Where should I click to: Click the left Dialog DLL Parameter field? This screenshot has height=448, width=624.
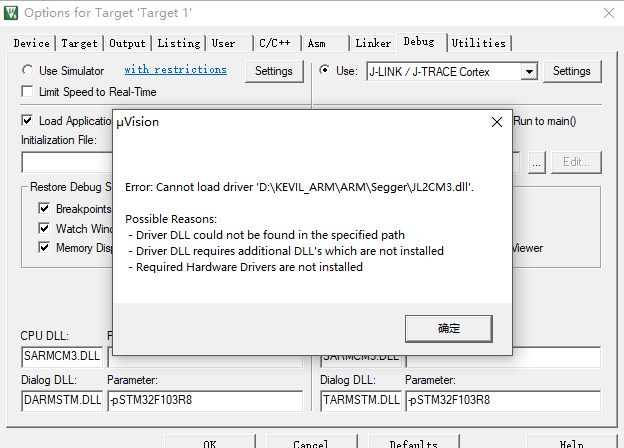coord(204,401)
